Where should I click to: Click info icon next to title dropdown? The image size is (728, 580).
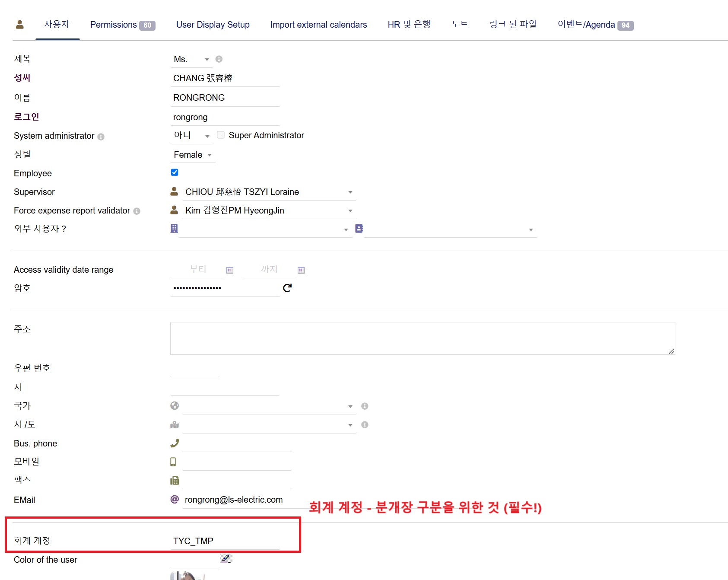(219, 59)
